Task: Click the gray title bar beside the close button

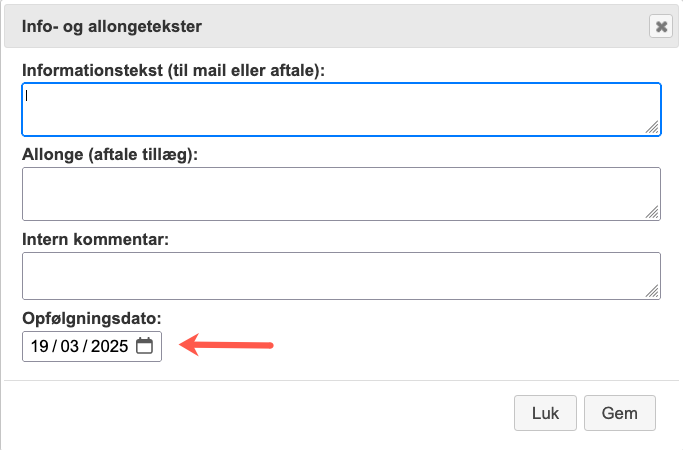Action: [425, 27]
